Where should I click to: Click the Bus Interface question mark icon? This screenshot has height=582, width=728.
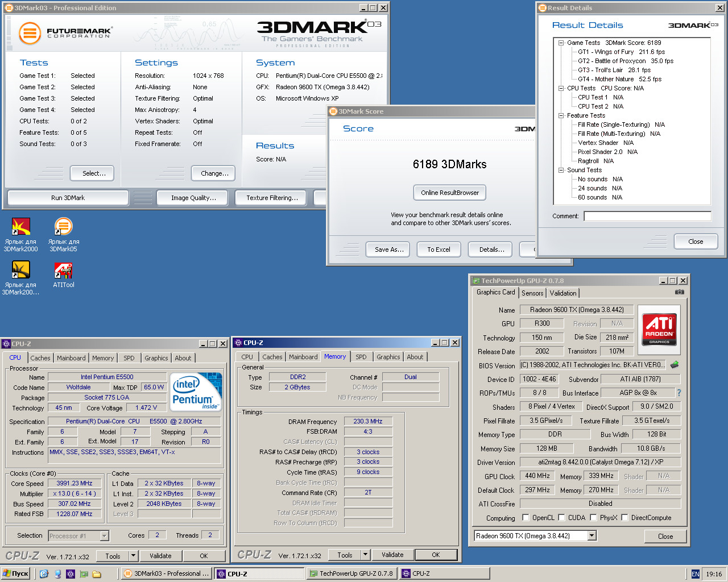679,393
